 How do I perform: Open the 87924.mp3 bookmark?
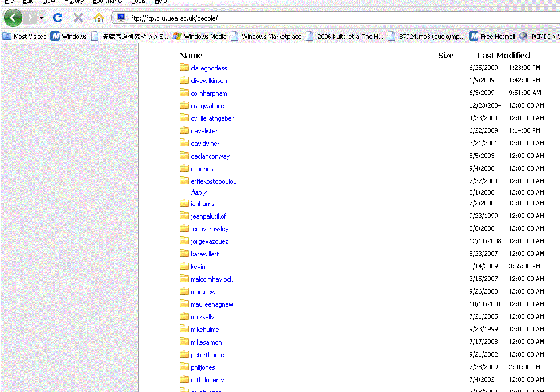click(x=427, y=37)
